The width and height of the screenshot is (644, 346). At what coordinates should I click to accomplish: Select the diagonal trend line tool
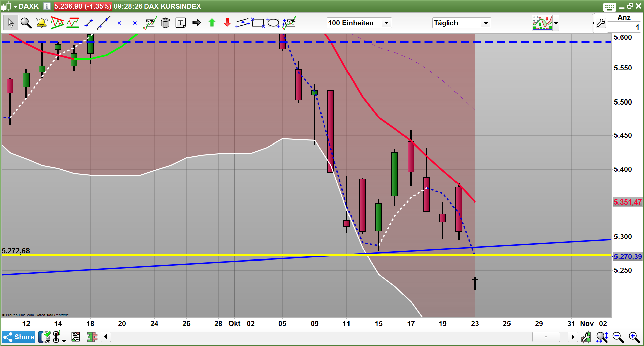pos(104,23)
